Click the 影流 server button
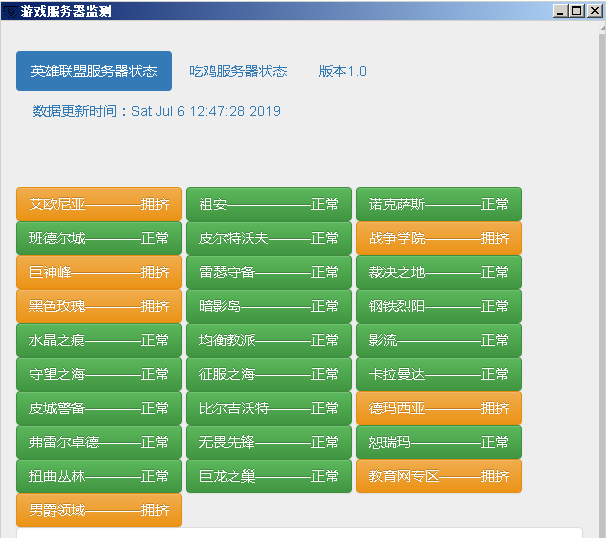606x538 pixels. (x=439, y=340)
